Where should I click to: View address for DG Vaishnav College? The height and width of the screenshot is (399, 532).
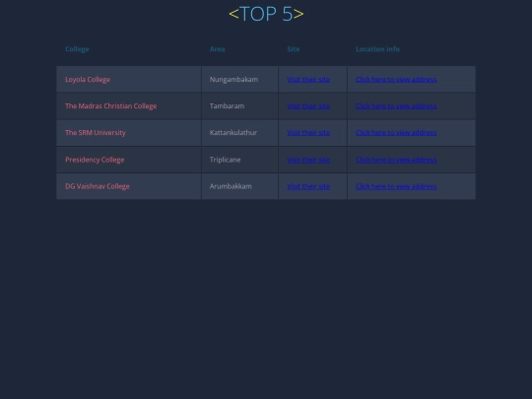coord(396,186)
